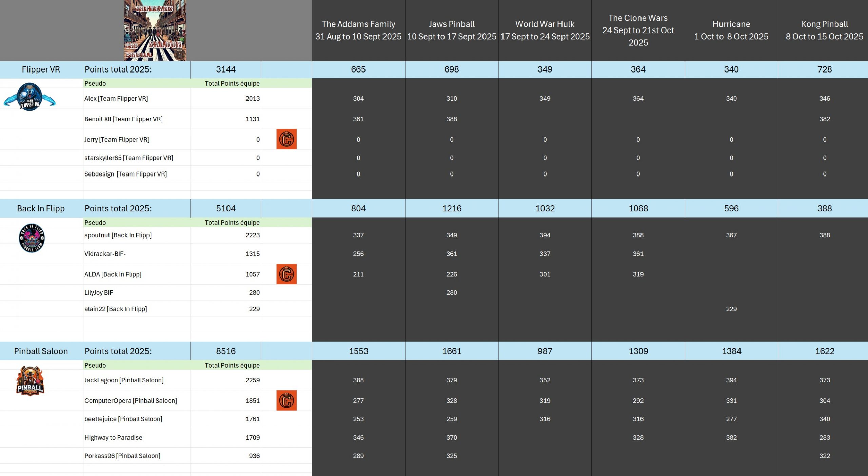
Task: Click Pinball Saloon points total cell 8516
Action: [226, 351]
